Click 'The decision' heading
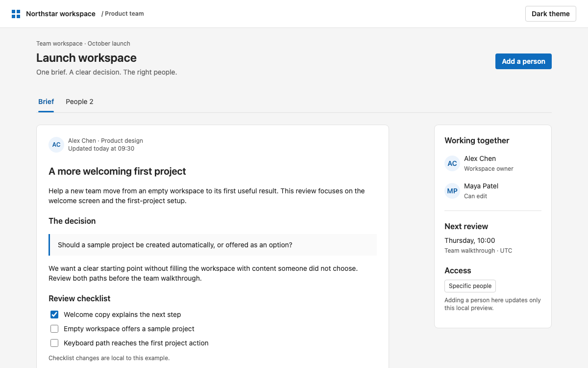The height and width of the screenshot is (368, 588). [x=72, y=221]
